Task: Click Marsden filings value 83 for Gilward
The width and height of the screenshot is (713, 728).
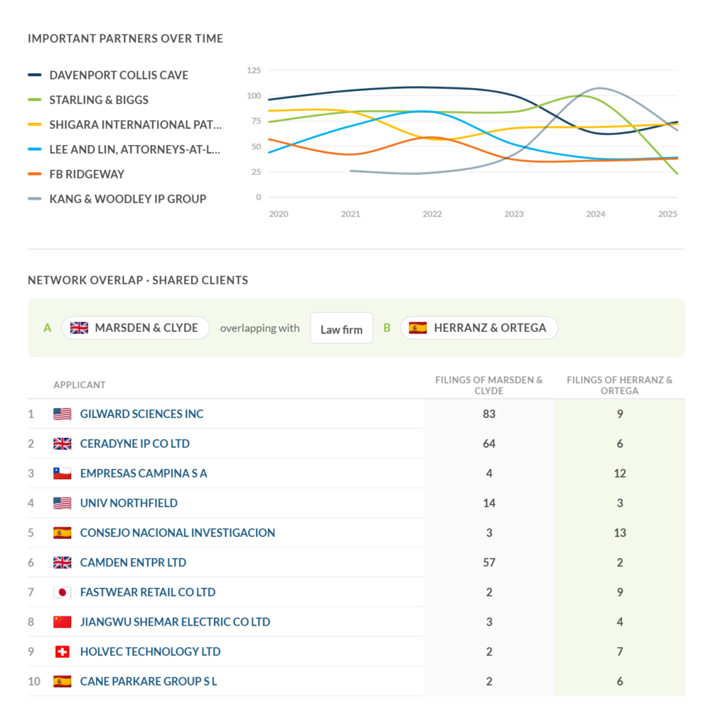Action: click(489, 414)
